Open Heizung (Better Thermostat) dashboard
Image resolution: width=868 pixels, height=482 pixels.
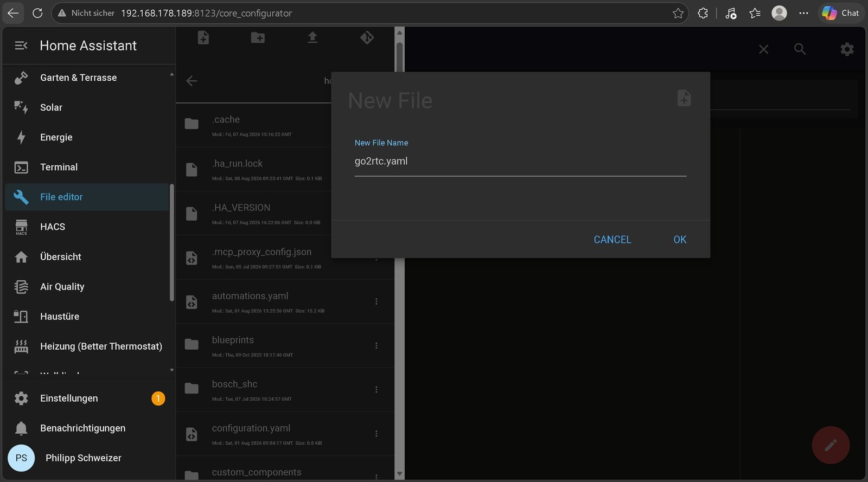87,346
